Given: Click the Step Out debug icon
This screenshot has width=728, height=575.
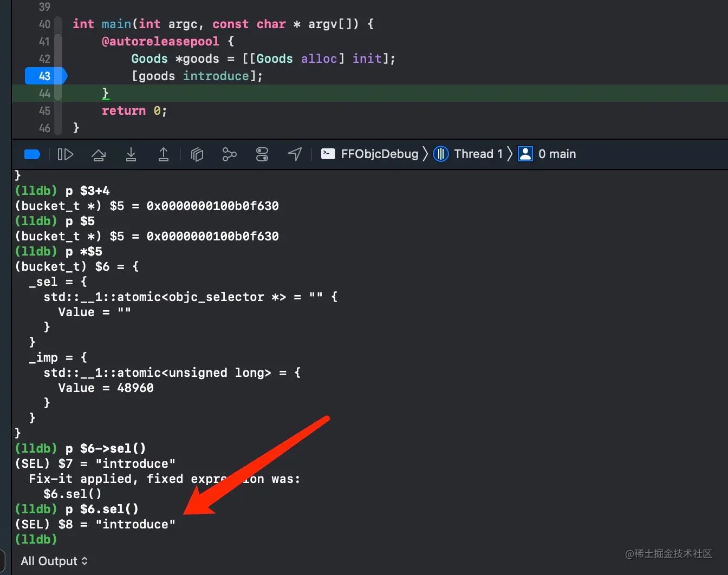Looking at the screenshot, I should click(x=163, y=154).
